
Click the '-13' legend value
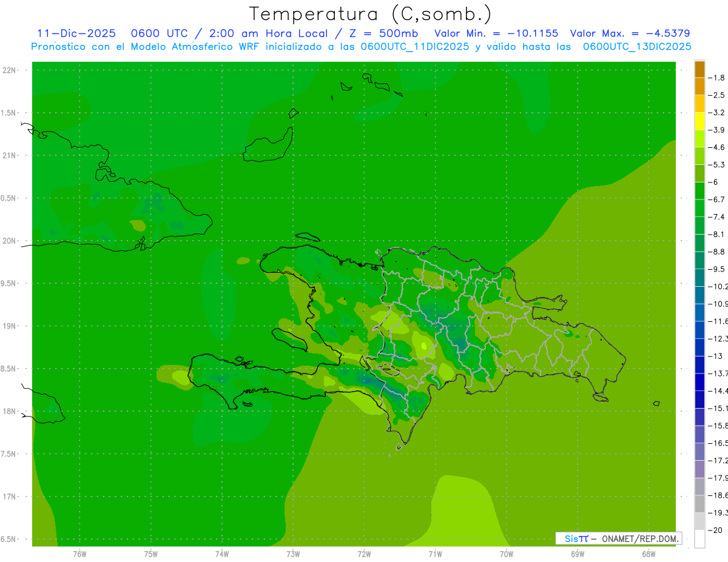[x=715, y=356]
